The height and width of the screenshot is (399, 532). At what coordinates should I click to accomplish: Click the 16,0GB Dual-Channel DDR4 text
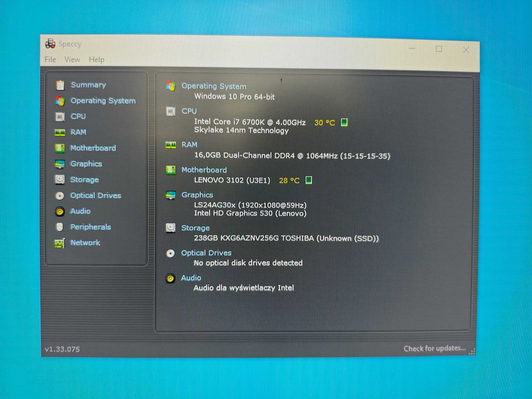point(292,156)
